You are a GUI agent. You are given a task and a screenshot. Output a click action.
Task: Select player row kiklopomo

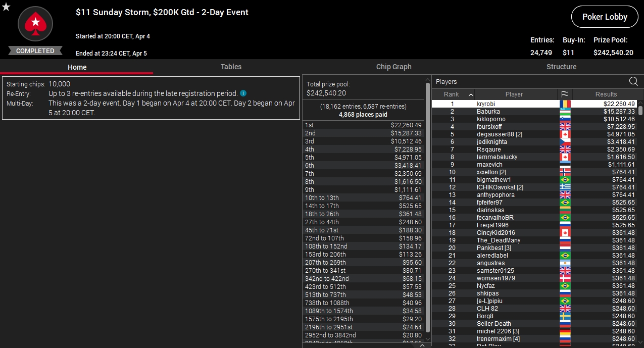click(534, 119)
